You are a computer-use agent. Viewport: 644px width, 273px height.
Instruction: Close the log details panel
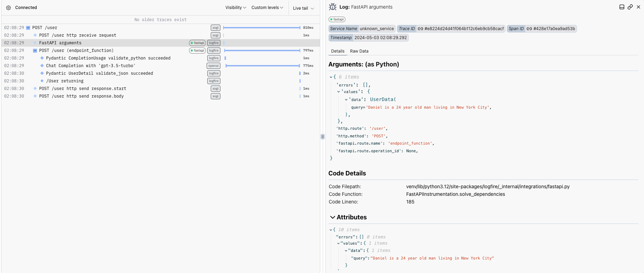coord(638,7)
